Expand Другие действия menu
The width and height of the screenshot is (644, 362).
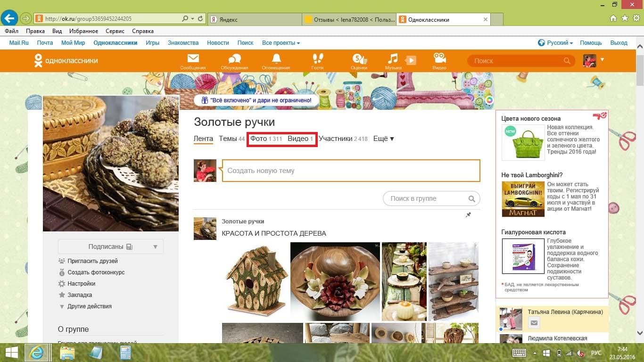click(x=89, y=306)
